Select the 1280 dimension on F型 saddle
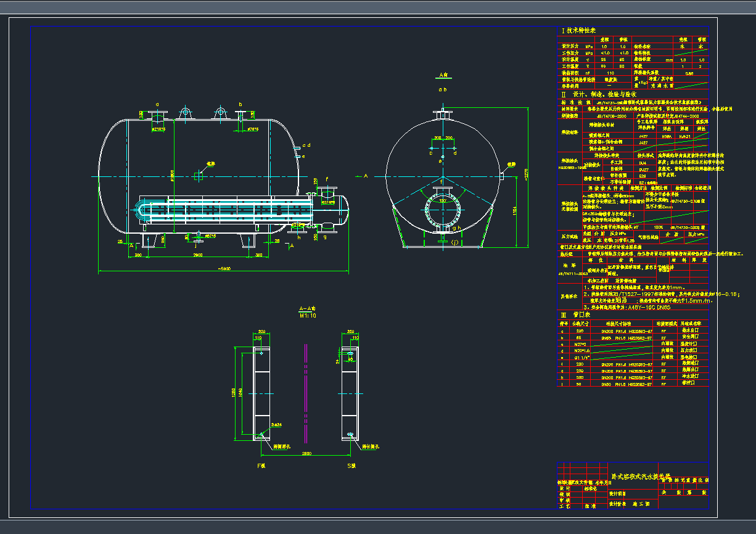This screenshot has height=534, width=756. [x=235, y=393]
